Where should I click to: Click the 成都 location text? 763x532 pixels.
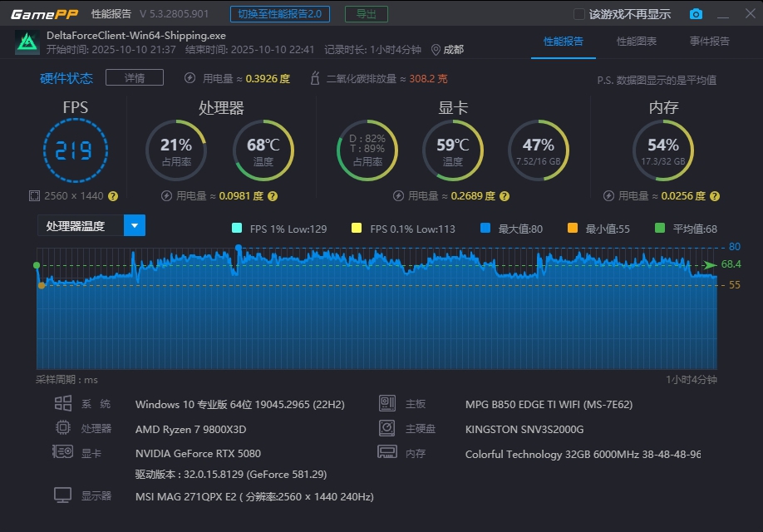point(454,50)
